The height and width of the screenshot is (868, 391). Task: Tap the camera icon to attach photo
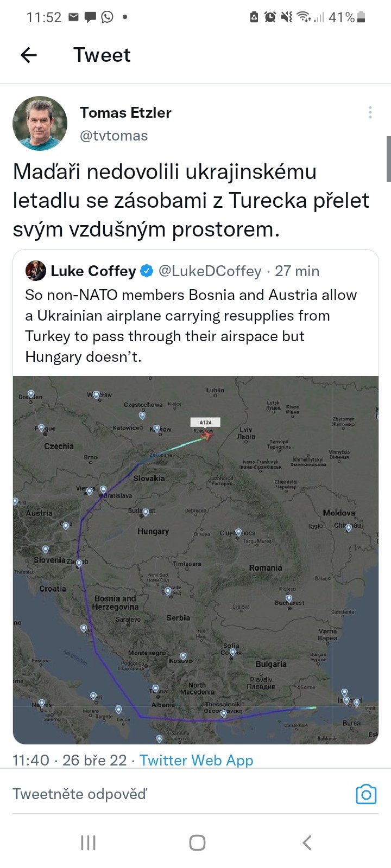tap(366, 794)
